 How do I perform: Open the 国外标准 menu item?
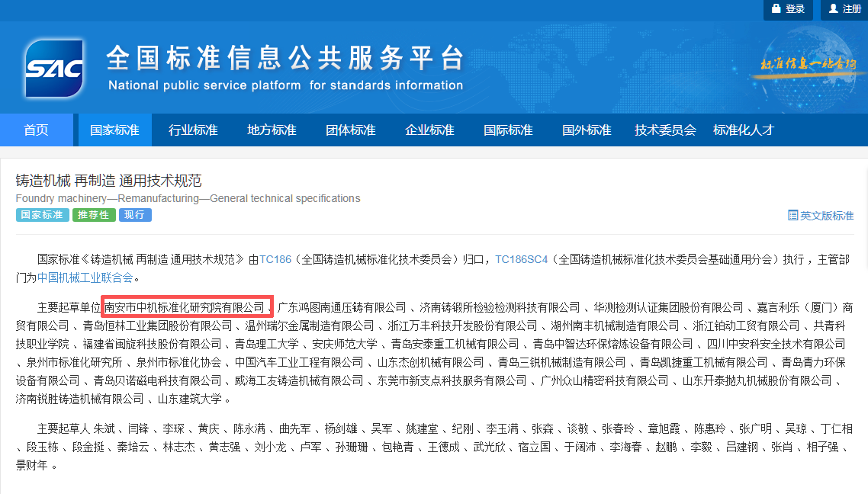[x=587, y=130]
